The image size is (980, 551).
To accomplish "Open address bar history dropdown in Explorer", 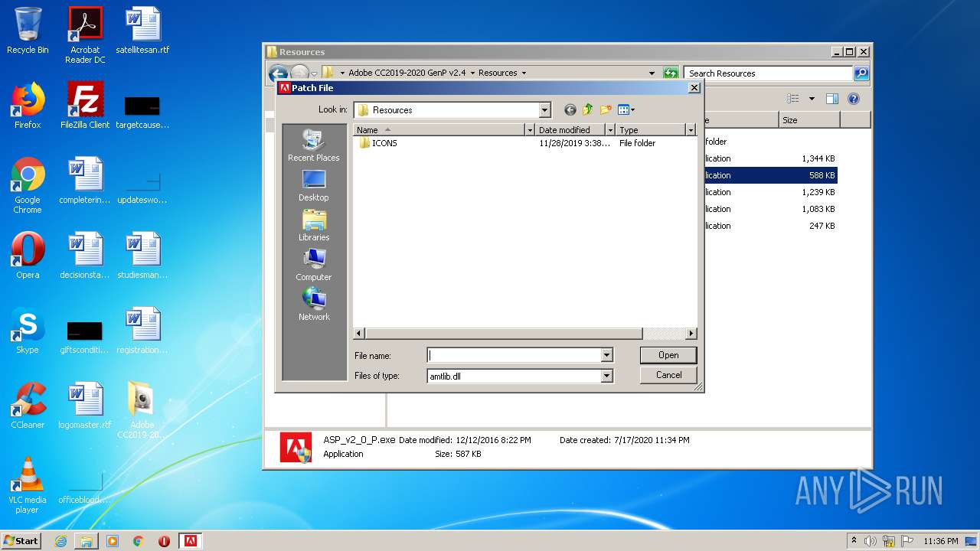I will [652, 73].
